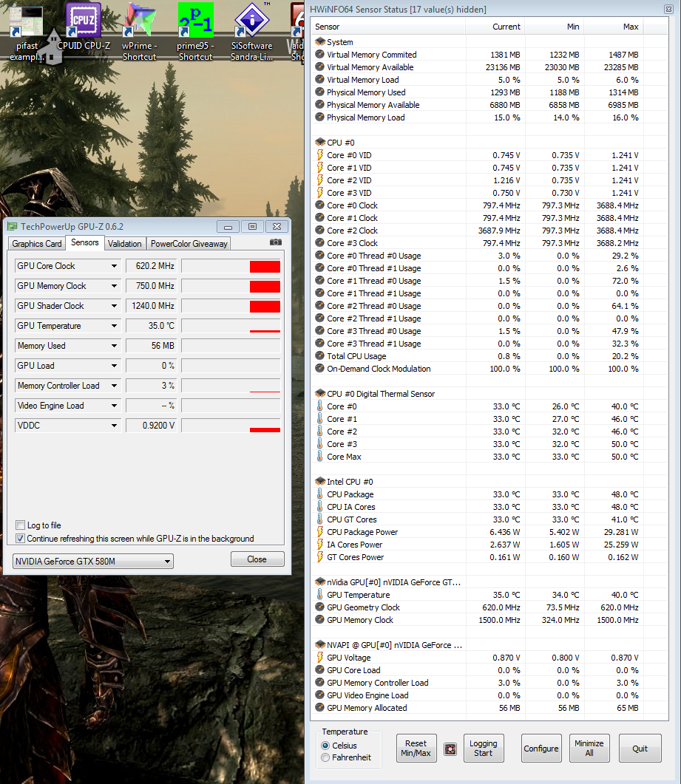Click the nVidia GPU[#0] group chip icon

[x=320, y=582]
